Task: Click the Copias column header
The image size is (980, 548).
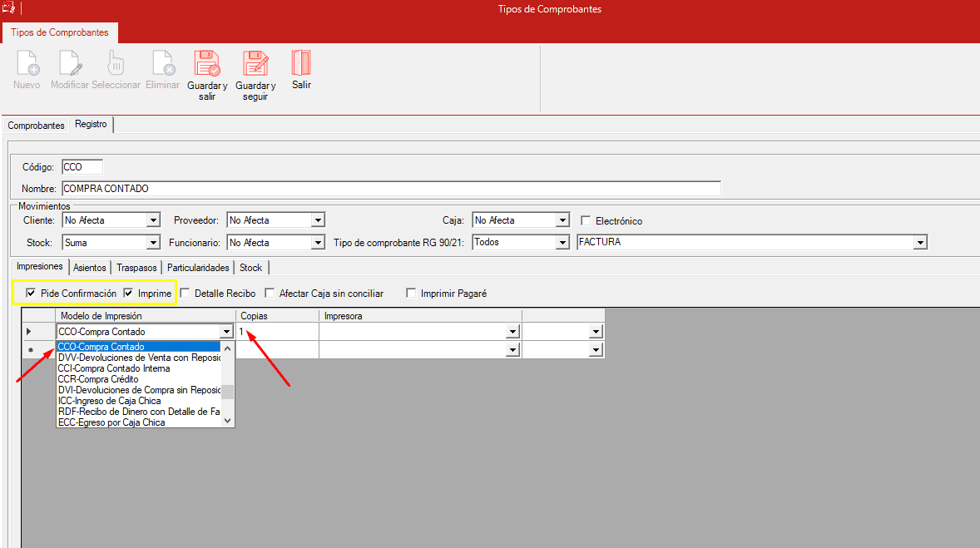Action: pos(278,316)
